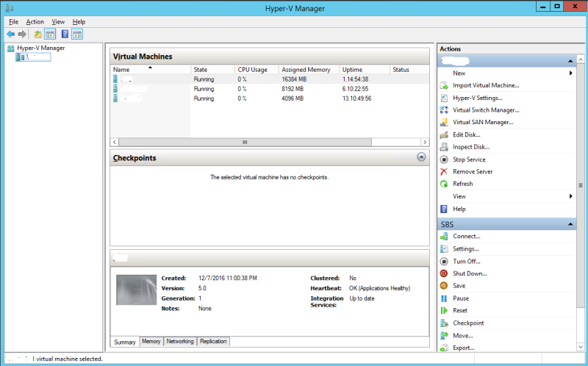Viewport: 588px width, 366px height.
Task: Open the Memory tab
Action: click(x=151, y=341)
